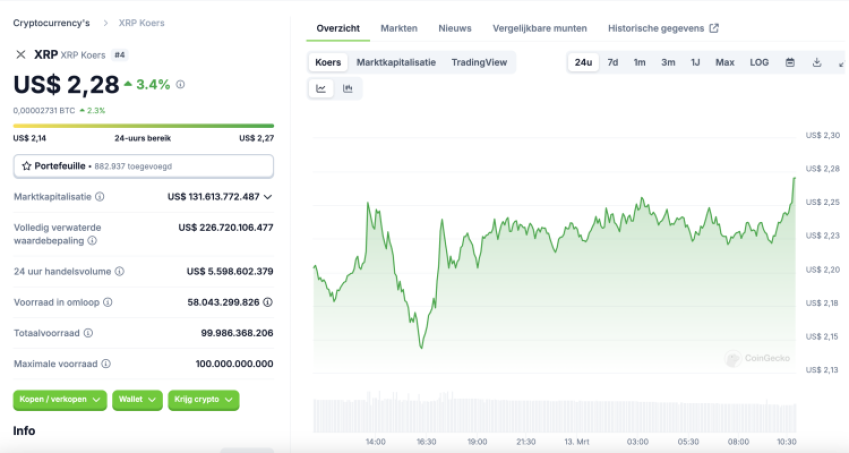
Task: Select the 24u time range
Action: pyautogui.click(x=583, y=63)
